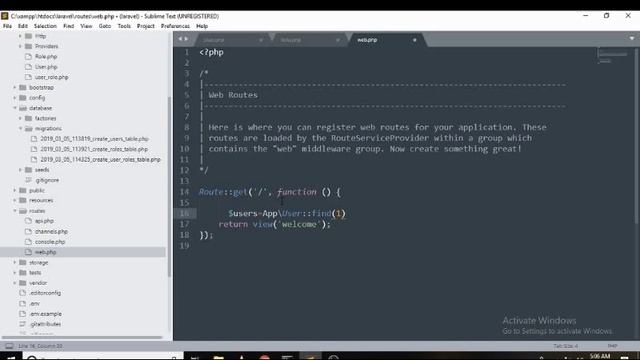Open the Help menu
Screen dimensions: 640x360
point(202,26)
